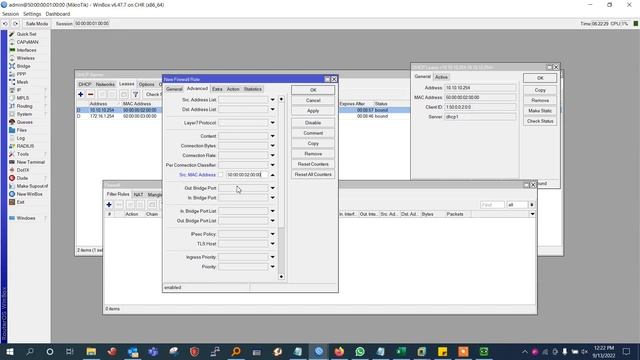Open the IP sidebar menu
The height and width of the screenshot is (360, 640).
tap(19, 90)
